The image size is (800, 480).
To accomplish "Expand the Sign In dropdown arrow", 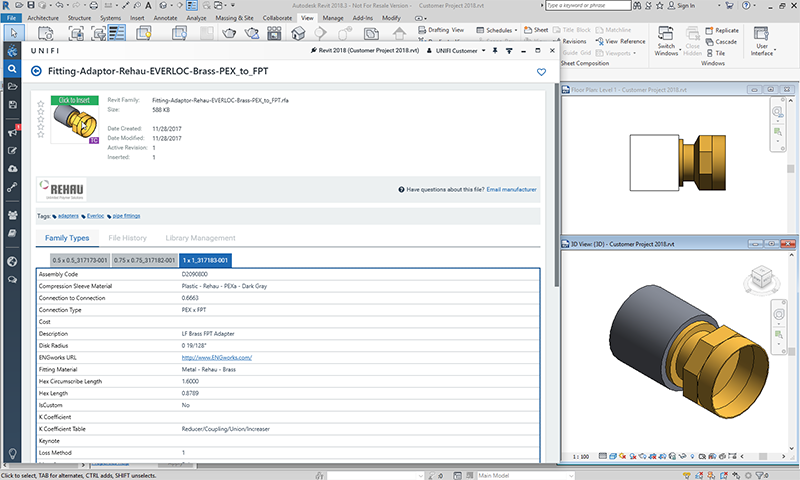I will coord(719,6).
